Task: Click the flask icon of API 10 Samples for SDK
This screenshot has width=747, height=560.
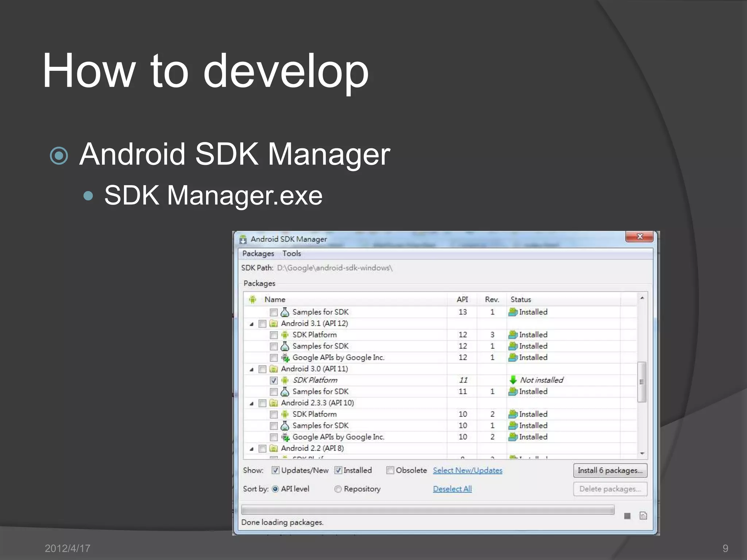Action: pyautogui.click(x=285, y=425)
